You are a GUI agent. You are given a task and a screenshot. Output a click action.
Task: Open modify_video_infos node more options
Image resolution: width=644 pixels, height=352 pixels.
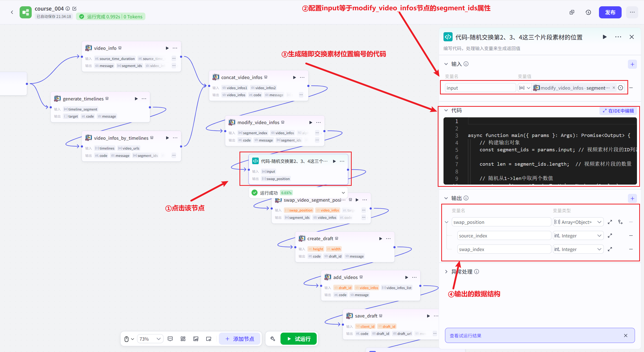click(x=318, y=122)
